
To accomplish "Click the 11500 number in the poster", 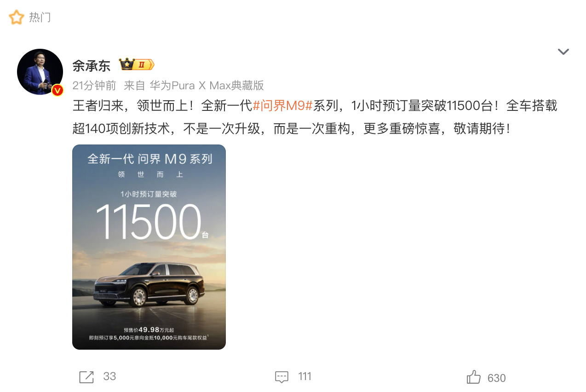I will (149, 221).
